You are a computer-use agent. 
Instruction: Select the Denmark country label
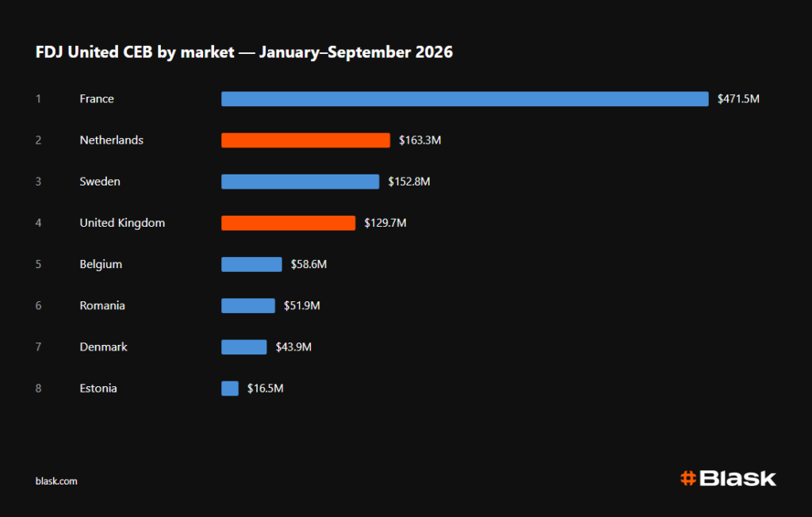(x=103, y=347)
